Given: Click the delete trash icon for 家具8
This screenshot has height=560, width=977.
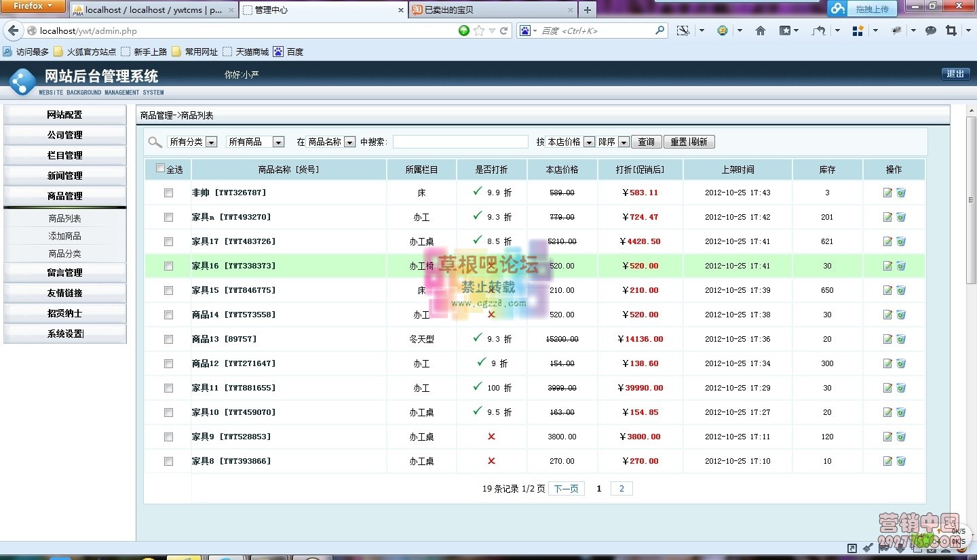Looking at the screenshot, I should click(x=902, y=461).
